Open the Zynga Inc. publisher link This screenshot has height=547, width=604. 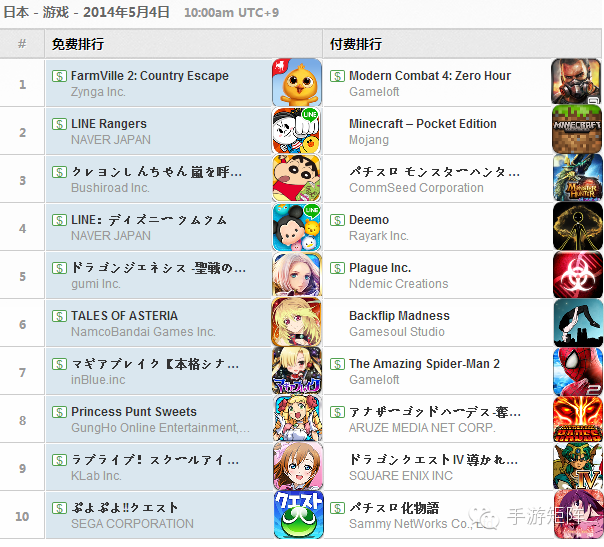(98, 92)
